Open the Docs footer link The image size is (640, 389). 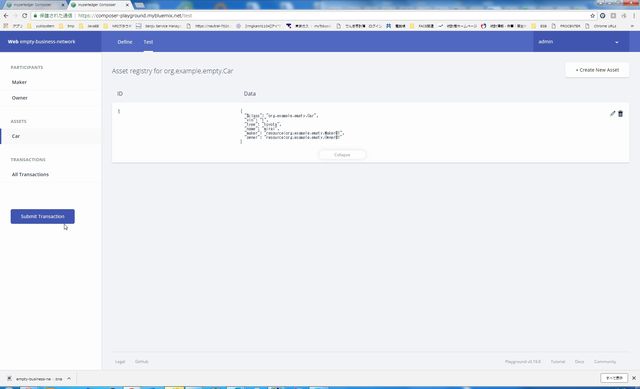pos(580,362)
